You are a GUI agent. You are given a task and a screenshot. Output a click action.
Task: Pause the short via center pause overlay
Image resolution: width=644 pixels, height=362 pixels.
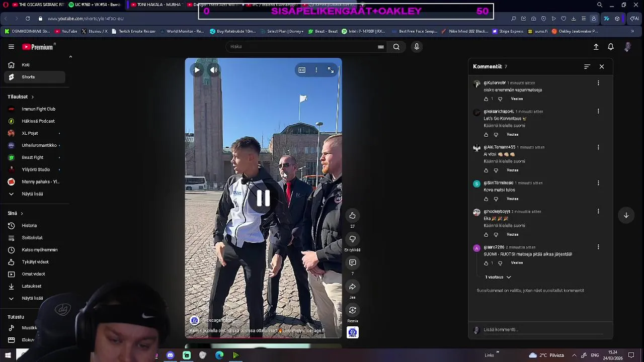pyautogui.click(x=263, y=199)
